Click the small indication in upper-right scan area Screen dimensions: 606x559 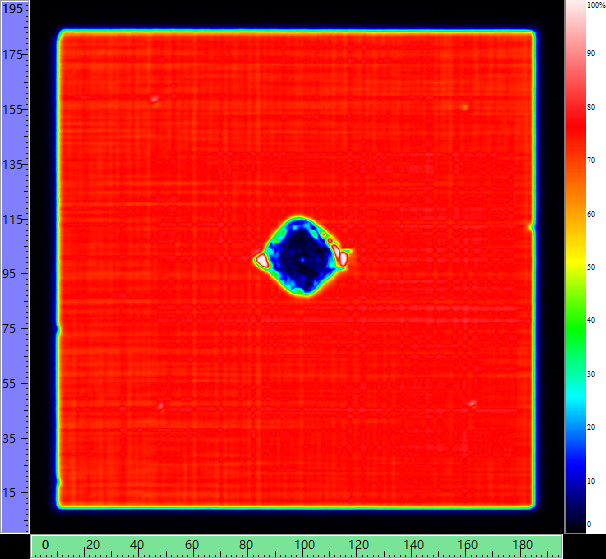(465, 107)
